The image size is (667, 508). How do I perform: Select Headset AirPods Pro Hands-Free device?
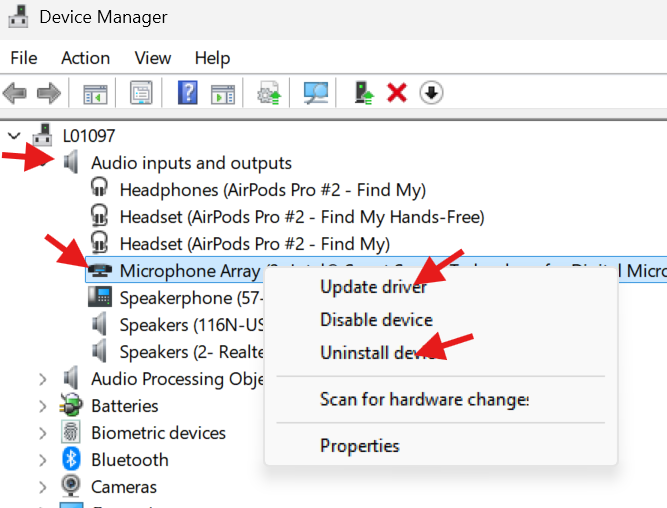tap(301, 217)
